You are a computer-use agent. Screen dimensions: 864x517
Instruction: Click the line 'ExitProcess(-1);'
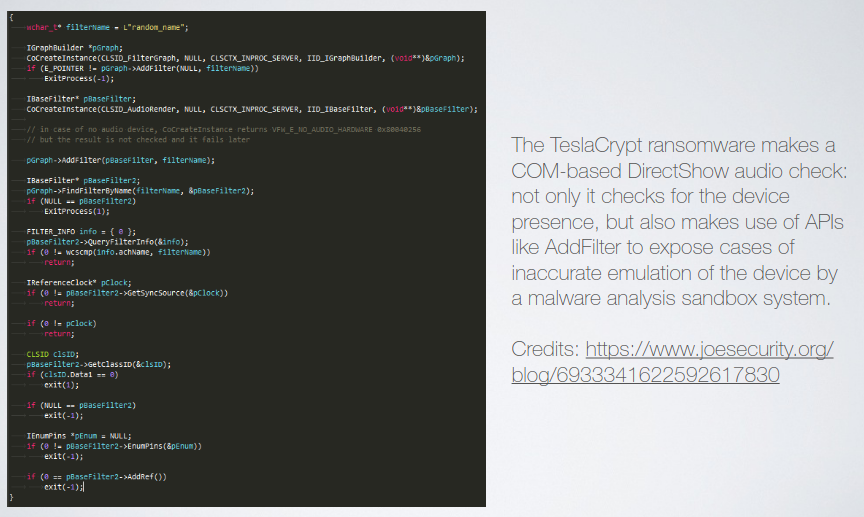(79, 79)
